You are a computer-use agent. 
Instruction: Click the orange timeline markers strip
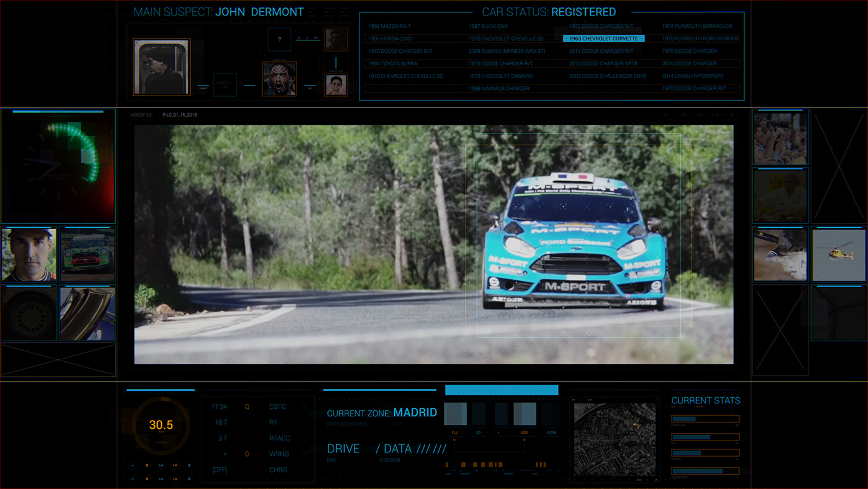[x=496, y=464]
